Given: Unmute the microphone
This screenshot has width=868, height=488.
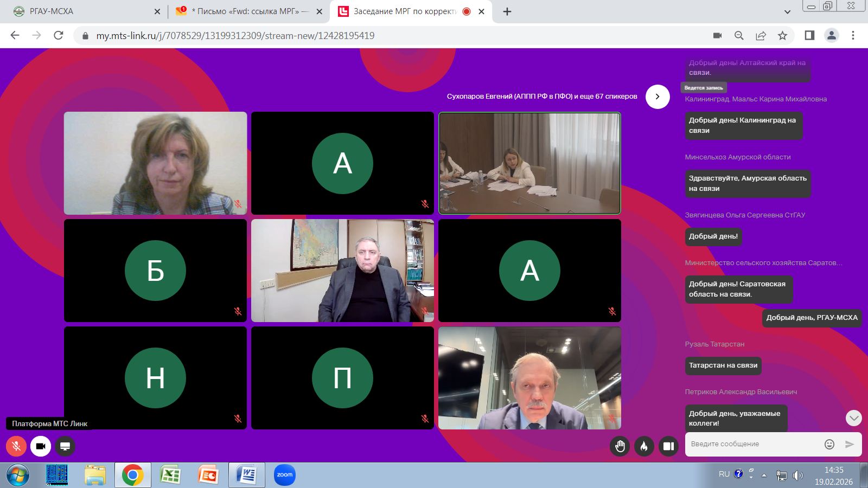Looking at the screenshot, I should [x=16, y=446].
